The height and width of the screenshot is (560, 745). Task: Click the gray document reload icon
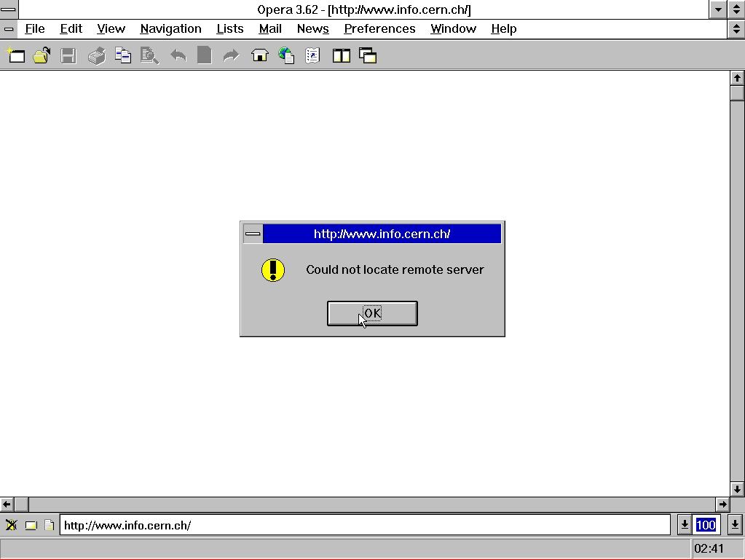pyautogui.click(x=205, y=55)
